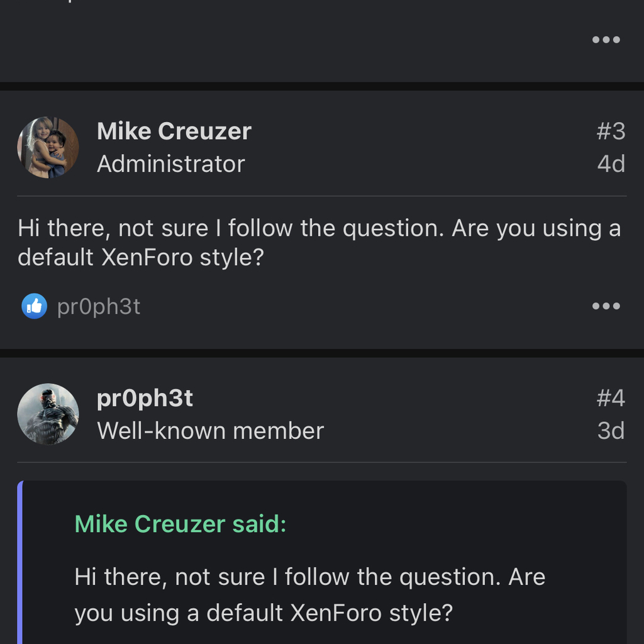This screenshot has width=644, height=644.
Task: Jump to quoted post via 'Mike Creuzer said:'
Action: (x=180, y=524)
